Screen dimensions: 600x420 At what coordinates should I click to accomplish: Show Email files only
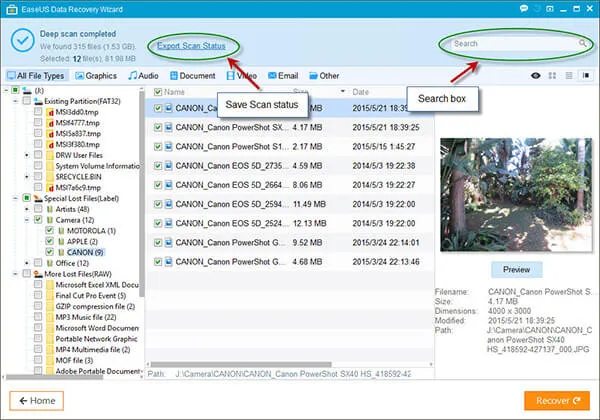point(282,75)
